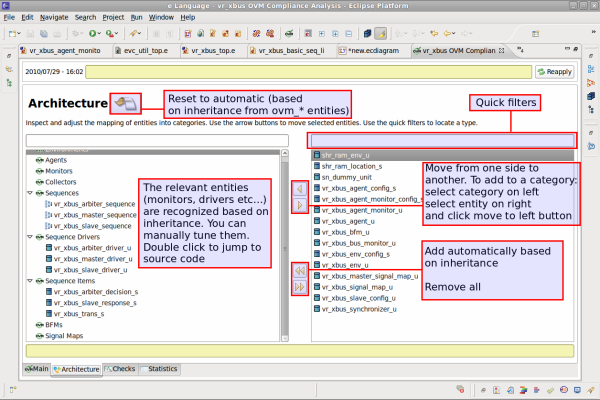Image resolution: width=600 pixels, height=400 pixels.
Task: Open the New file dropdown arrow
Action: [x=19, y=34]
